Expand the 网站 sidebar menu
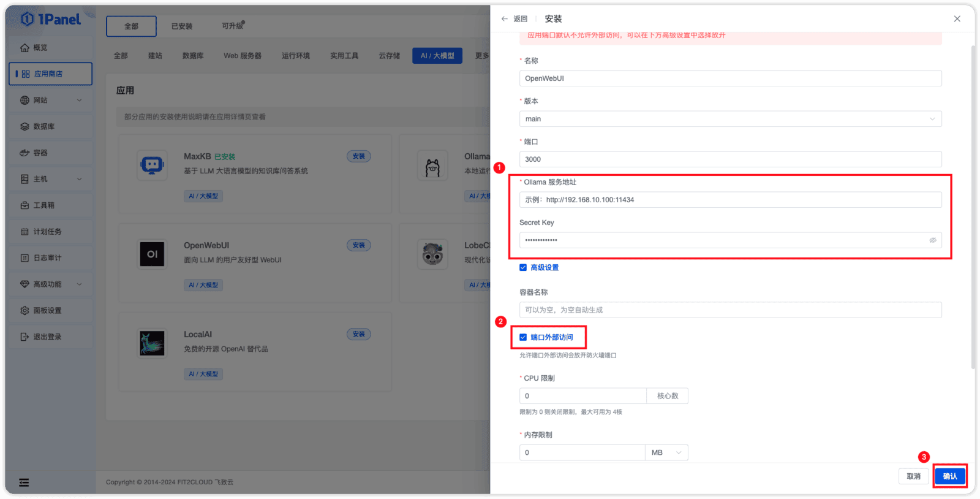The width and height of the screenshot is (980, 499). pos(50,100)
